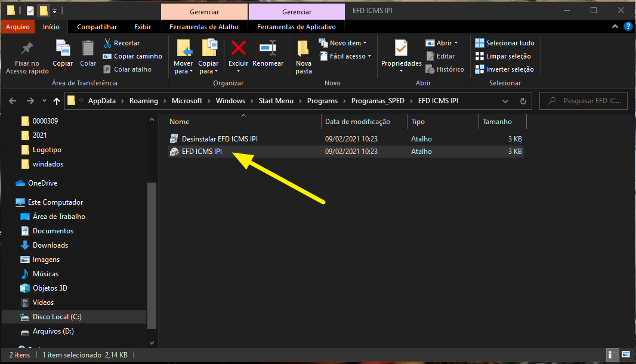
Task: Delete item with the red Excluir icon
Action: pos(239,48)
